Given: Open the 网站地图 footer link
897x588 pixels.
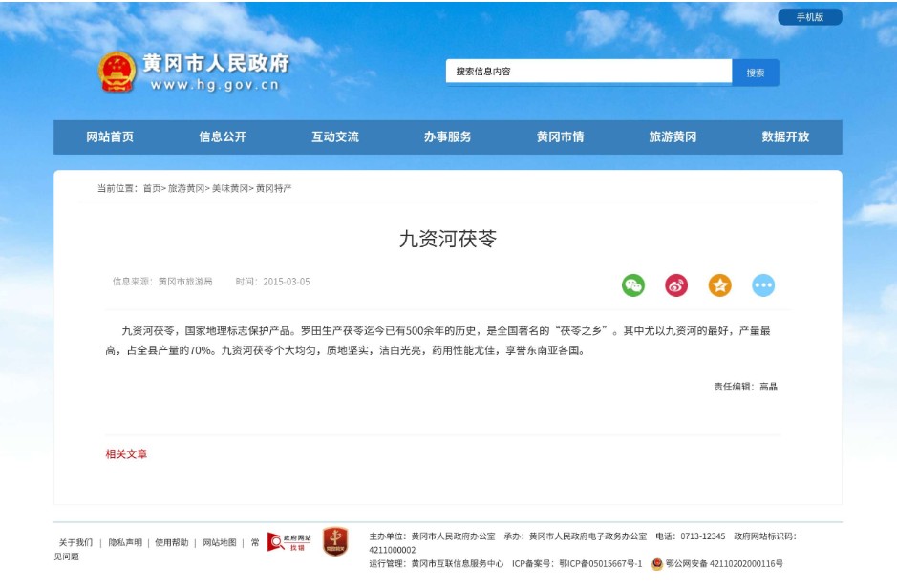Looking at the screenshot, I should coord(220,542).
